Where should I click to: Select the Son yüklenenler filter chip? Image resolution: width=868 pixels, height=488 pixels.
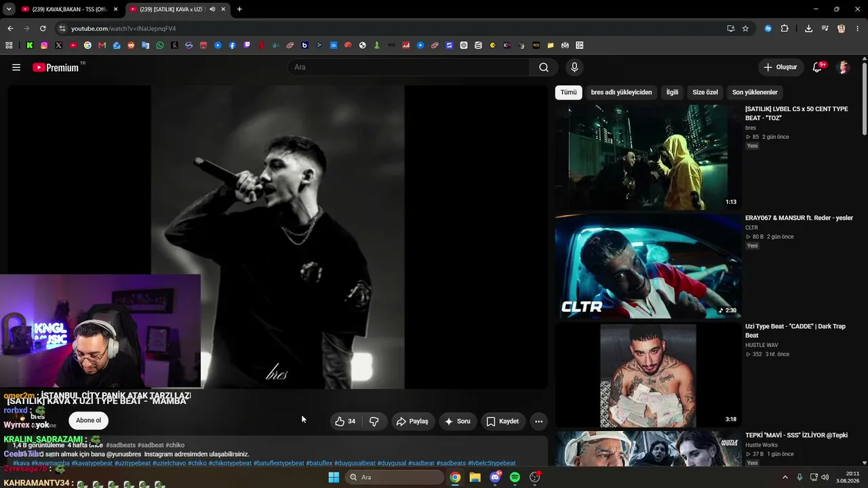(x=755, y=92)
